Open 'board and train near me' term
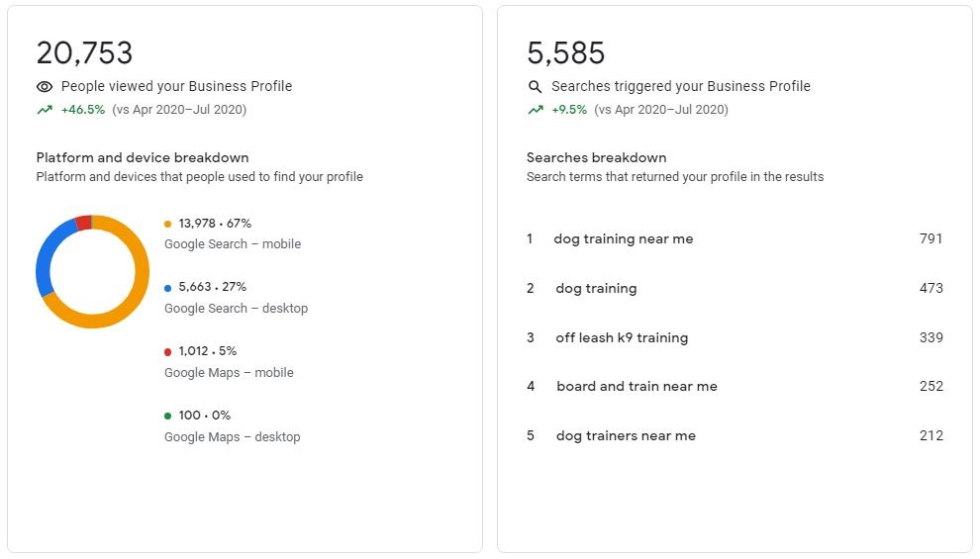 [x=636, y=386]
